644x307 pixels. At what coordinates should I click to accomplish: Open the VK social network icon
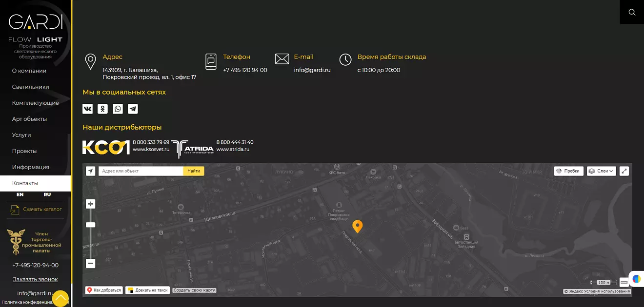[x=88, y=109]
